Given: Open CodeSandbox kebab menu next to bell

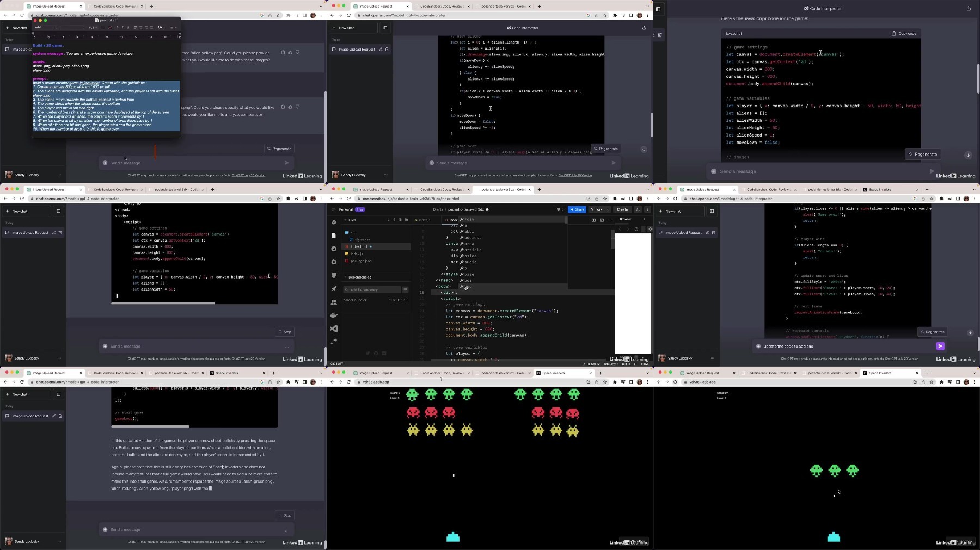Looking at the screenshot, I should [x=647, y=209].
